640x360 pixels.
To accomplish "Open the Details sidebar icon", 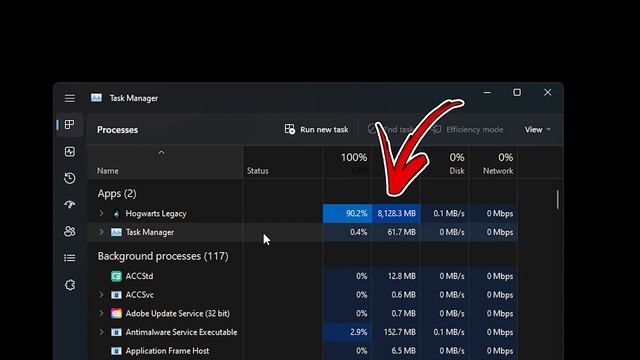I will point(70,258).
